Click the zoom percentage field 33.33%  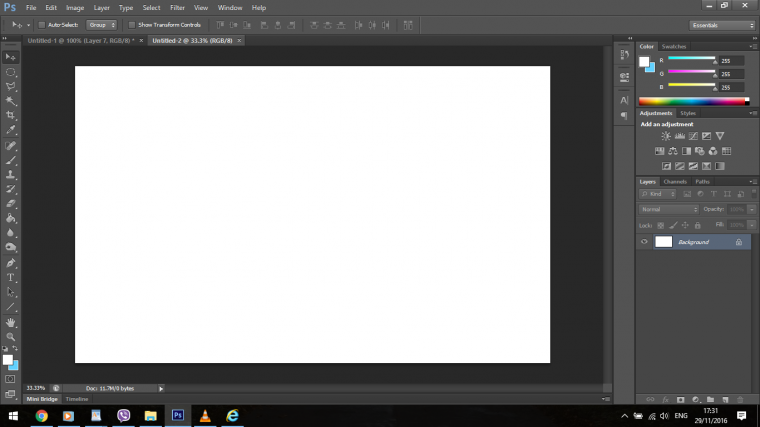35,388
